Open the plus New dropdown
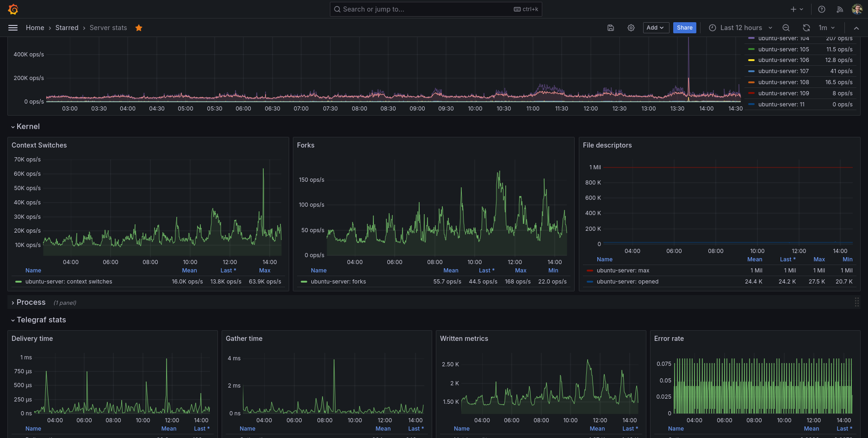This screenshot has height=438, width=868. 797,9
